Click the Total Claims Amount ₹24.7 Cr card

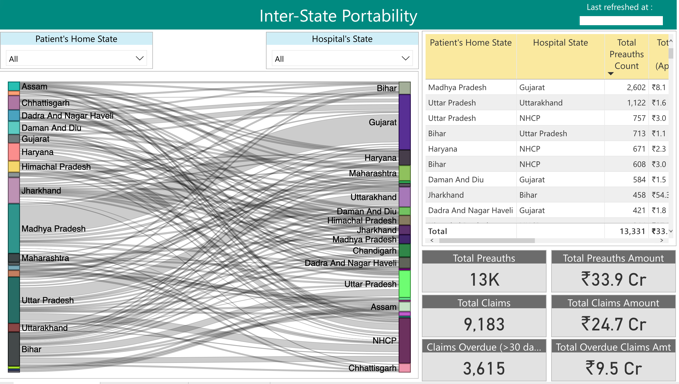(x=613, y=316)
